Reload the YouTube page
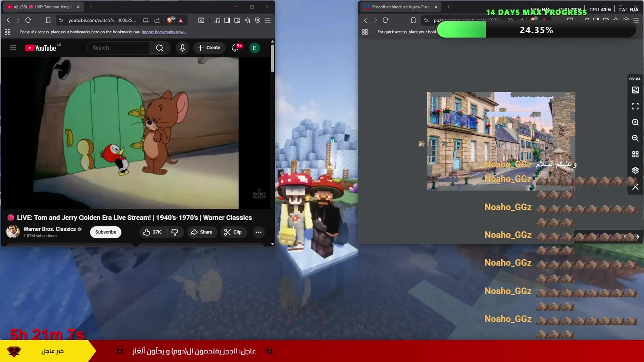This screenshot has width=644, height=362. (28, 20)
